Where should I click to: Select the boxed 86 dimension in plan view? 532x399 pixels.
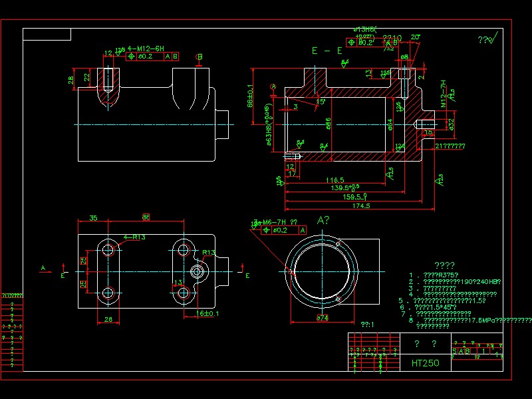[146, 217]
